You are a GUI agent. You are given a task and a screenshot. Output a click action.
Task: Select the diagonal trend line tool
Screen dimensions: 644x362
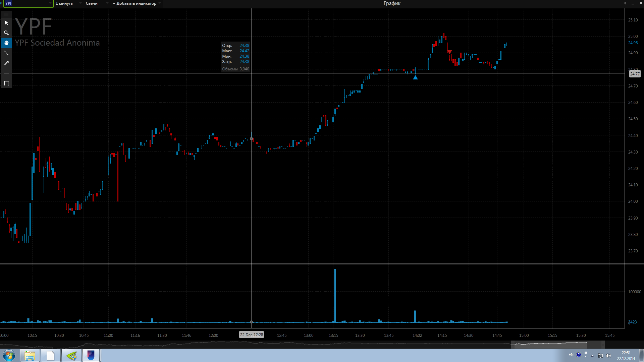[x=6, y=53]
